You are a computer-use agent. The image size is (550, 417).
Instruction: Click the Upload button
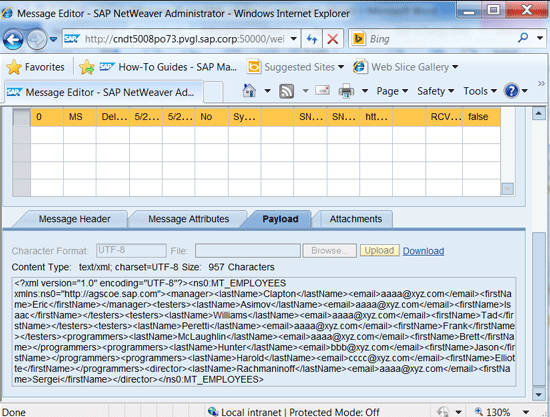[x=379, y=250]
